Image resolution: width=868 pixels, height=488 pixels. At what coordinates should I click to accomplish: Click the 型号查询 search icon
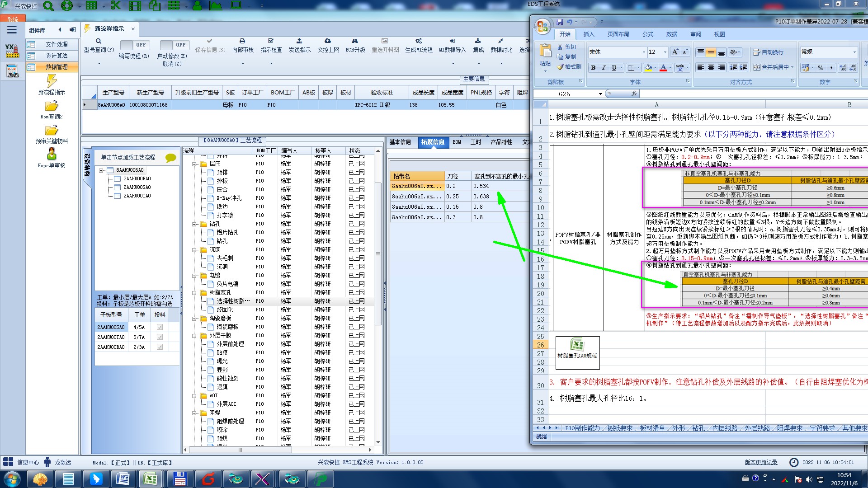(99, 41)
